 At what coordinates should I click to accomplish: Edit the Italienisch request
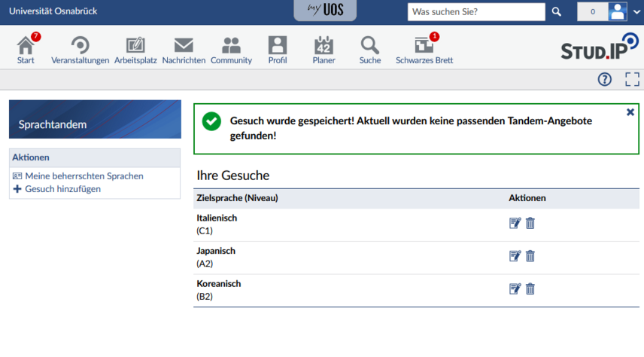coord(515,223)
